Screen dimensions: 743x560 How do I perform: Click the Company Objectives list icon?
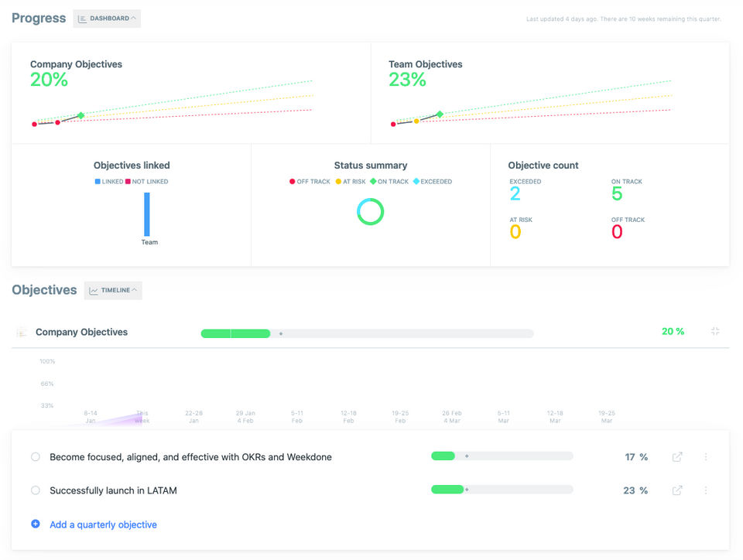[x=22, y=332]
